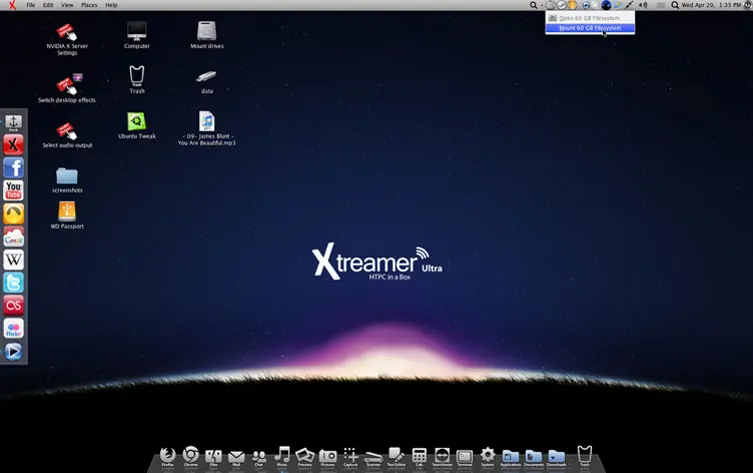Launch Firefox from the bottom dock
Screen dimensions: 753x473
[x=167, y=455]
